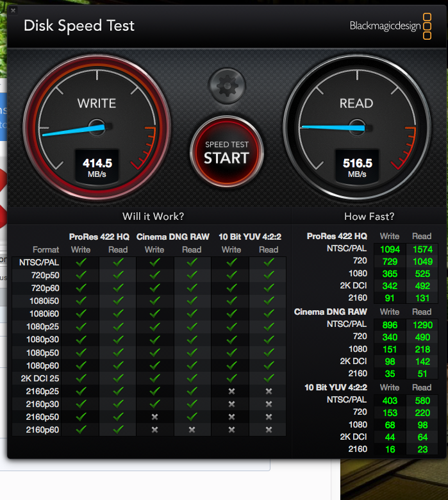
Task: Click the ProRes Read checkmark for 2160p60
Action: click(x=118, y=429)
